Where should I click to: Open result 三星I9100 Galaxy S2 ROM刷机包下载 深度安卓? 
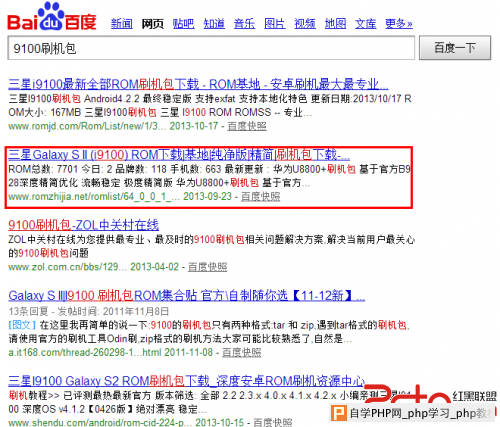(x=187, y=381)
